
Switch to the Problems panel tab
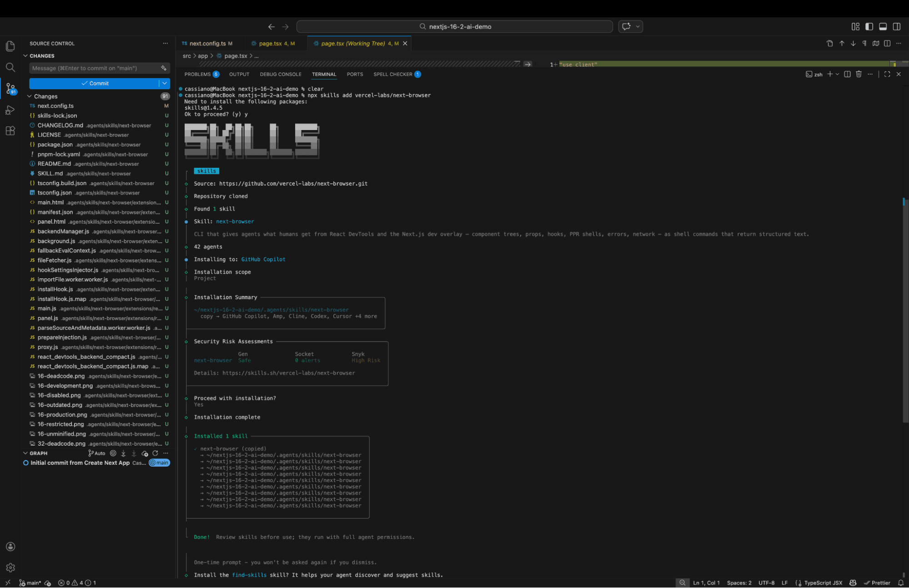click(197, 74)
